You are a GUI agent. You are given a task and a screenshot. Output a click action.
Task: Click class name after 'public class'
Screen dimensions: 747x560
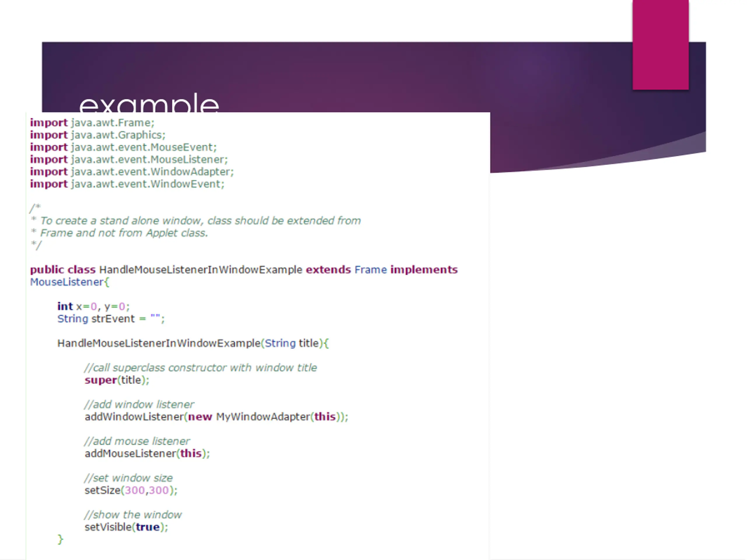[x=200, y=270]
